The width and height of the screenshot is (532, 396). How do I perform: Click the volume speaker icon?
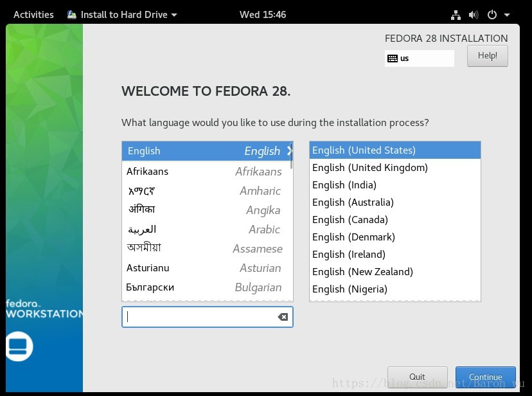[474, 15]
